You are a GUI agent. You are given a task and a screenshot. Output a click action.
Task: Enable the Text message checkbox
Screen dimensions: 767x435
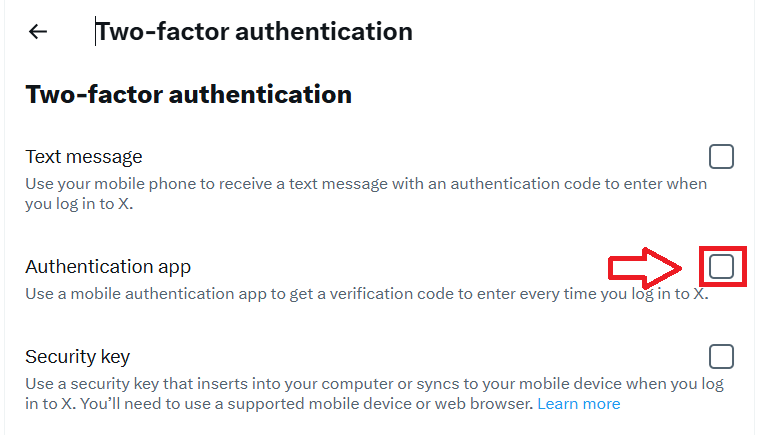(x=721, y=157)
